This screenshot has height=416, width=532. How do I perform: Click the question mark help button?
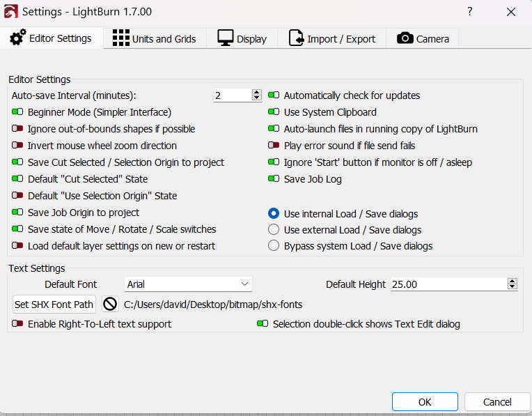click(x=469, y=12)
